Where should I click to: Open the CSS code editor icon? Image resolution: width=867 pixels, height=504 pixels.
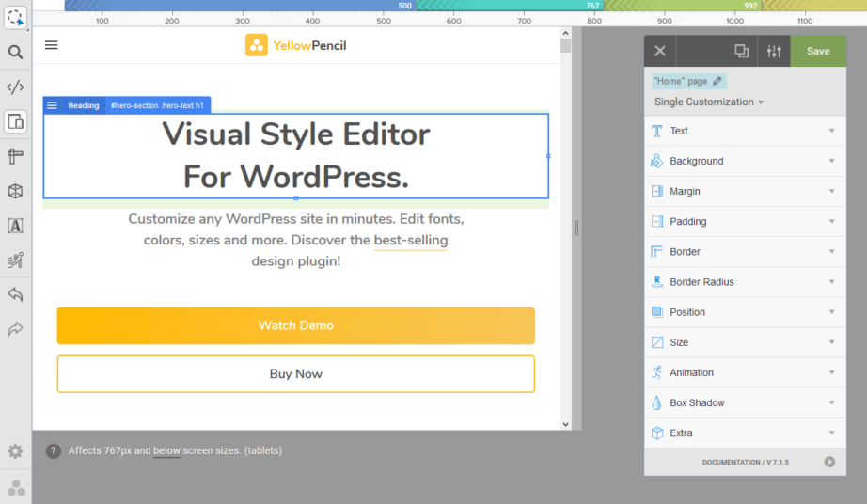point(15,87)
